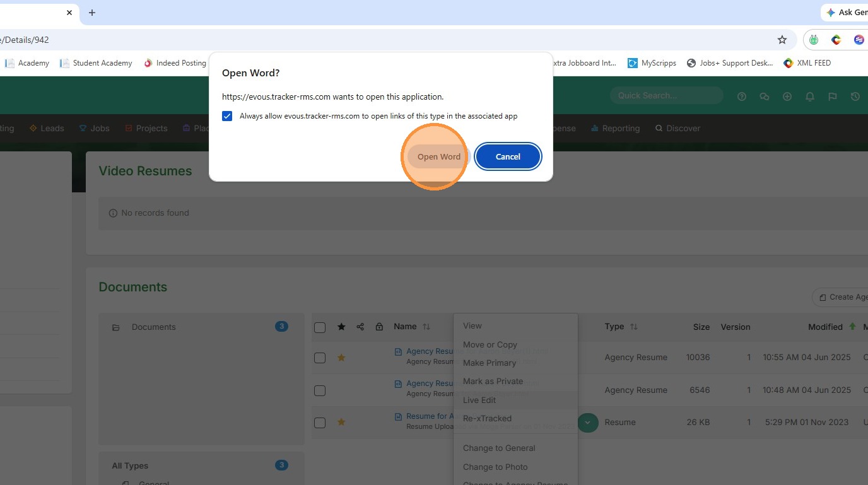Go to the Discover menu
Viewport: 868px width, 485px height.
click(x=678, y=128)
